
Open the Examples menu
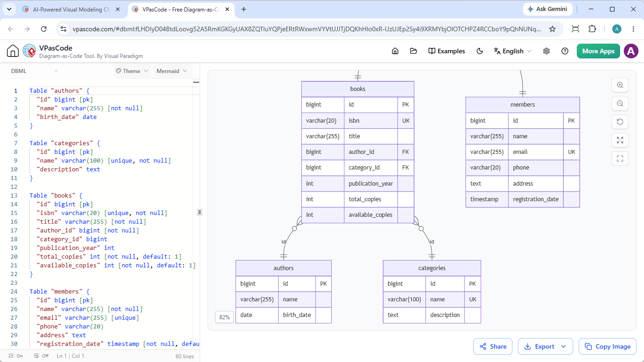(x=446, y=51)
